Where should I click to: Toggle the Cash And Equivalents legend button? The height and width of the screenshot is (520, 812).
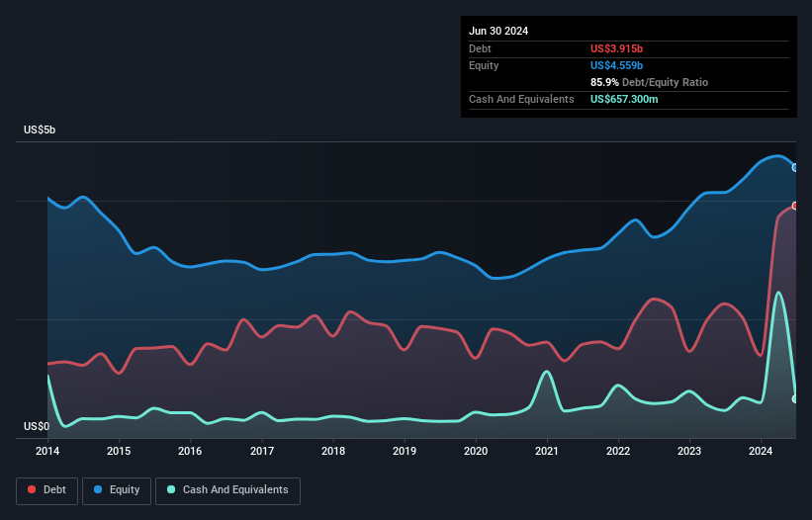227,490
